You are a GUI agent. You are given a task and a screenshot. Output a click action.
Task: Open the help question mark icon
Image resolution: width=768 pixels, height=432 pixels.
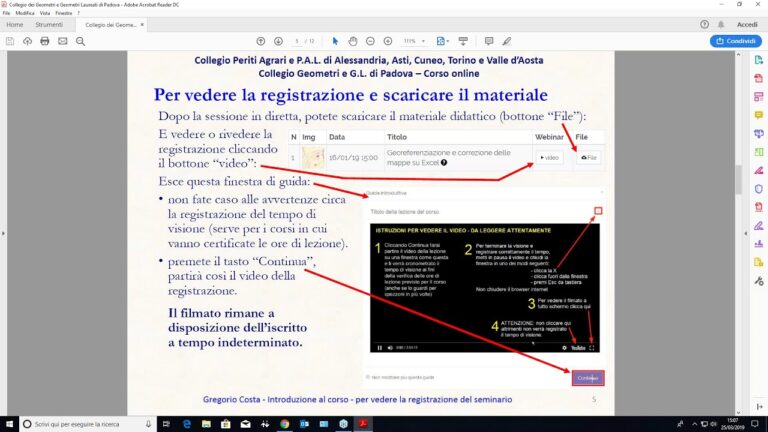click(x=704, y=24)
